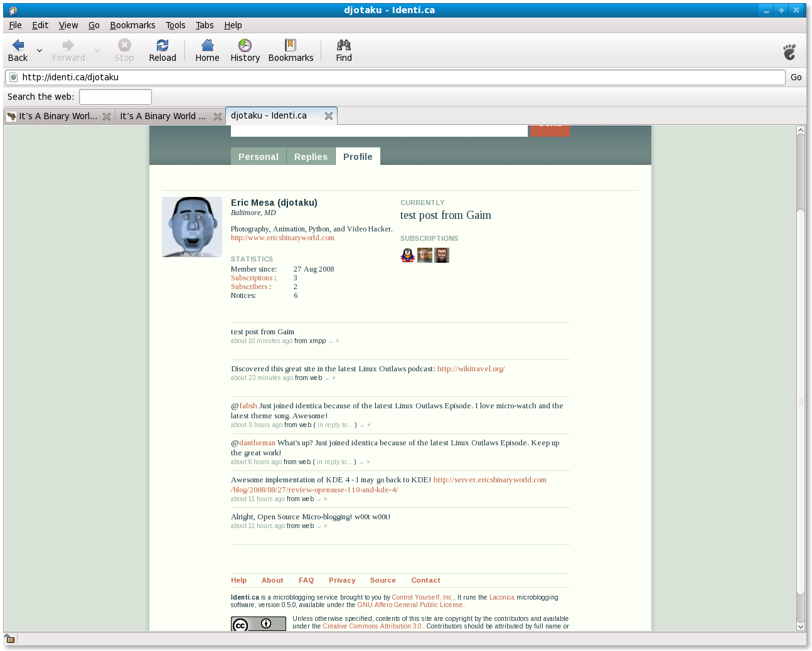Click the page icon in address bar
812x651 pixels.
click(13, 77)
